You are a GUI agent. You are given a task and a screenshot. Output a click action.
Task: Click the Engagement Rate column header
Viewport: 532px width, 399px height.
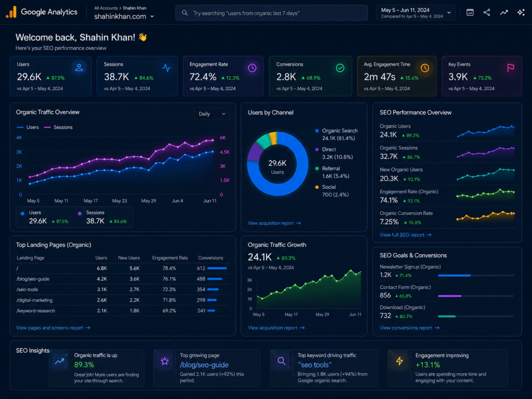(170, 258)
